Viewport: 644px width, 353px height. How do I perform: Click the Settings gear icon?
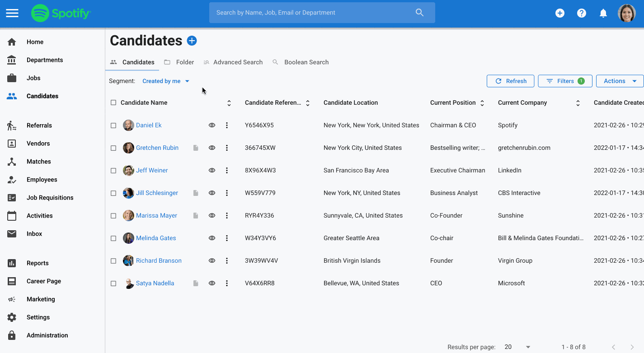(x=12, y=317)
